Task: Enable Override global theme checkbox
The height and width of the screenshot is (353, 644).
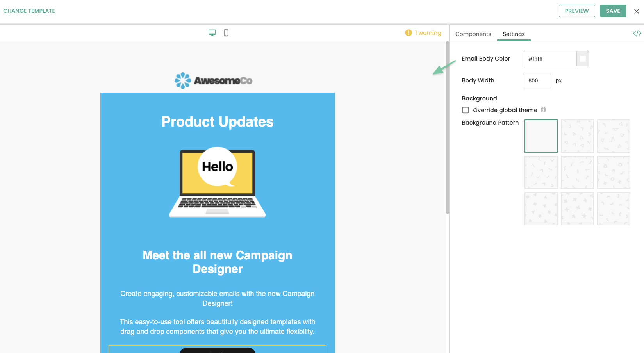Action: click(466, 110)
